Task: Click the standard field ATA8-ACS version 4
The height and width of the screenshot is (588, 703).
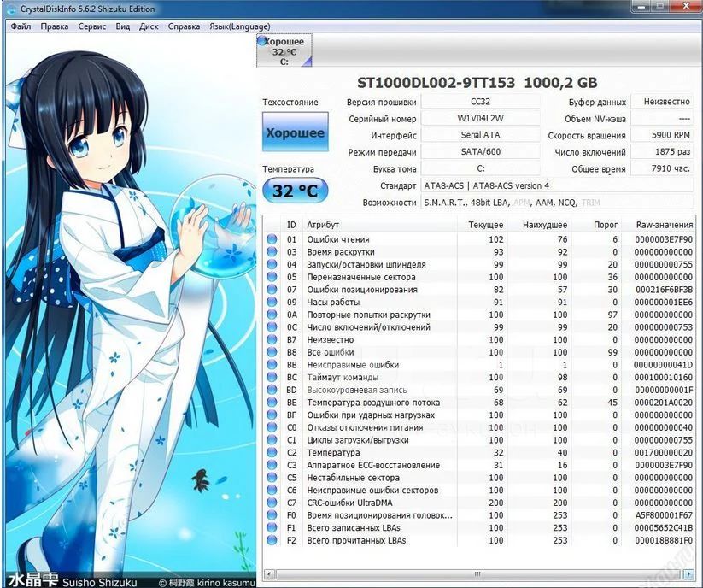Action: tap(557, 185)
